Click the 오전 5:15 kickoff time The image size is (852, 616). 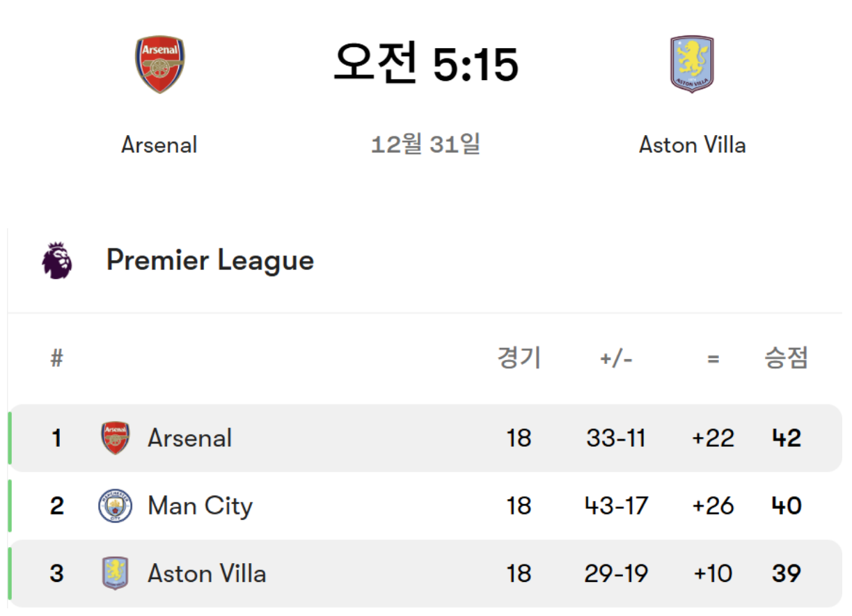point(426,64)
